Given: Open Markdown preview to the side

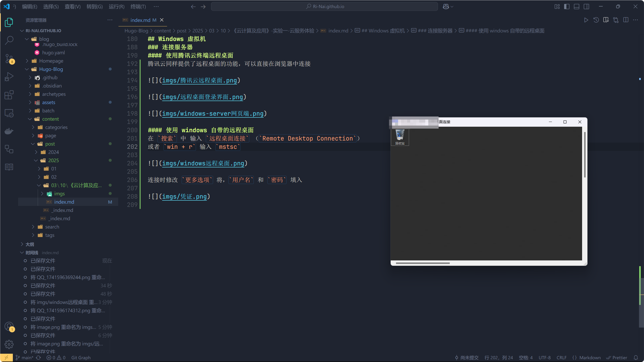Looking at the screenshot, I should tap(606, 20).
